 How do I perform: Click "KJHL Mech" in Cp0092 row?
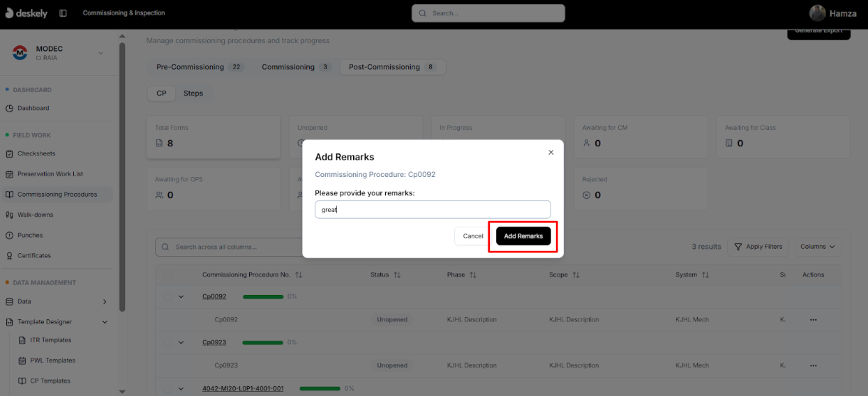tap(692, 320)
